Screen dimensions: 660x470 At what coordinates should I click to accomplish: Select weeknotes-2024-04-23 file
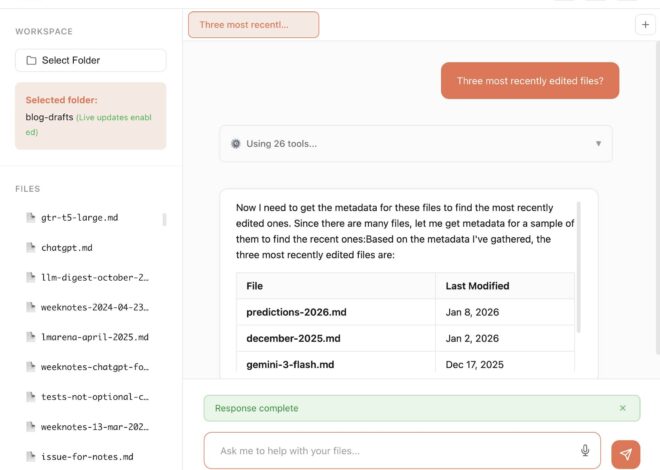click(94, 307)
